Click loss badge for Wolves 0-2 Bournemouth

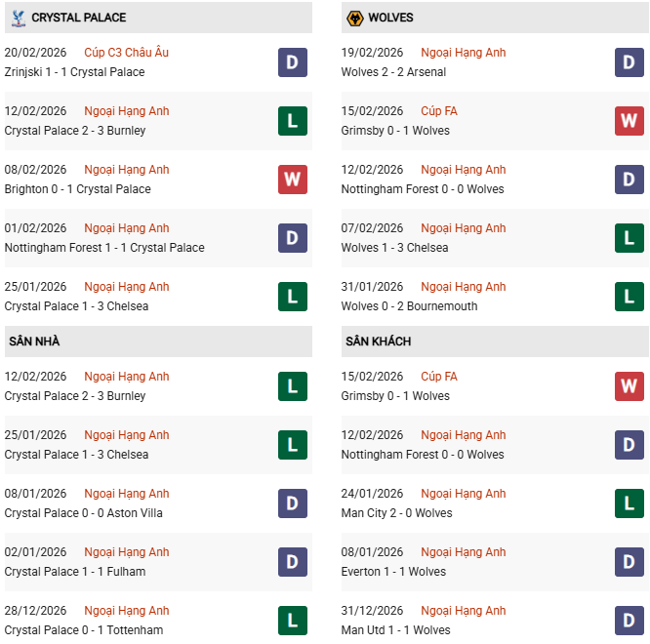click(x=629, y=297)
